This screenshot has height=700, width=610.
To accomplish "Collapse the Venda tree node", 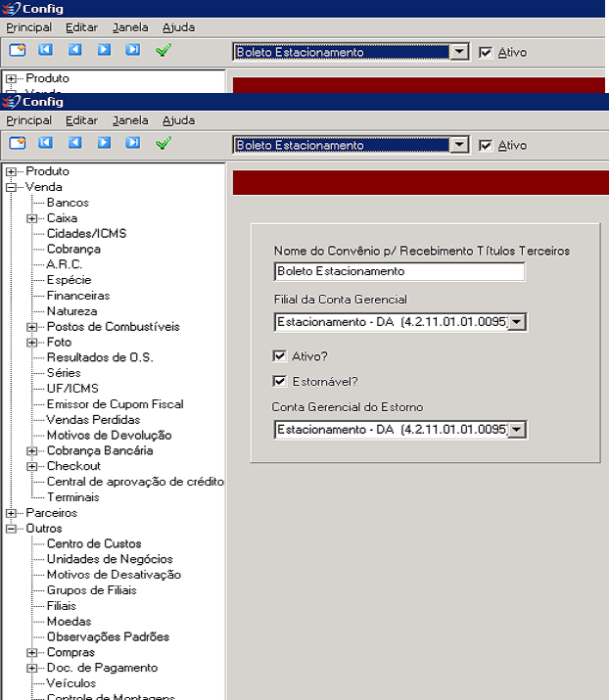I will [11, 188].
